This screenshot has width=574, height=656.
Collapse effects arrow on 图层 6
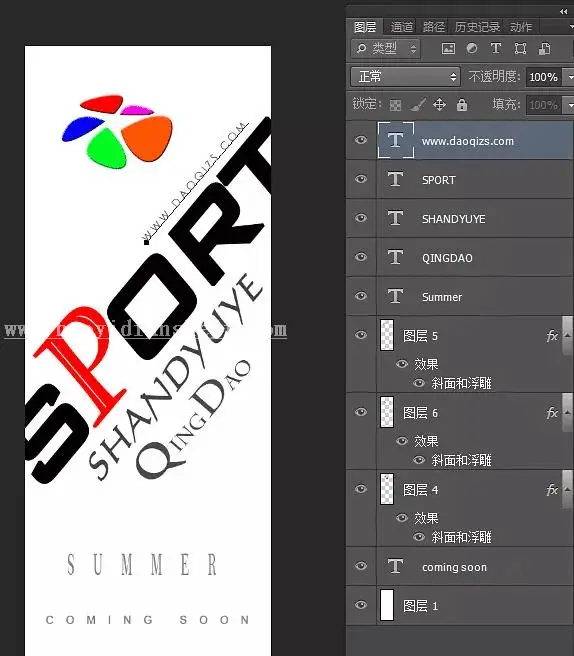click(x=567, y=413)
